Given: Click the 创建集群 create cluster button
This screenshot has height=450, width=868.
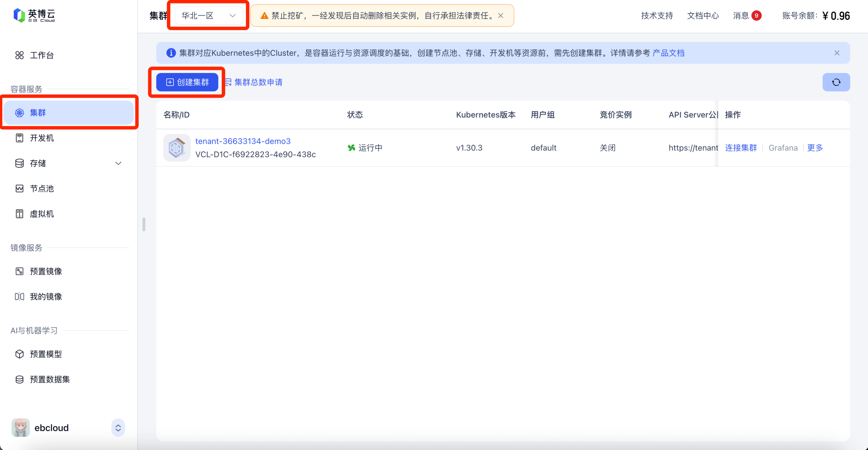Looking at the screenshot, I should (x=187, y=82).
